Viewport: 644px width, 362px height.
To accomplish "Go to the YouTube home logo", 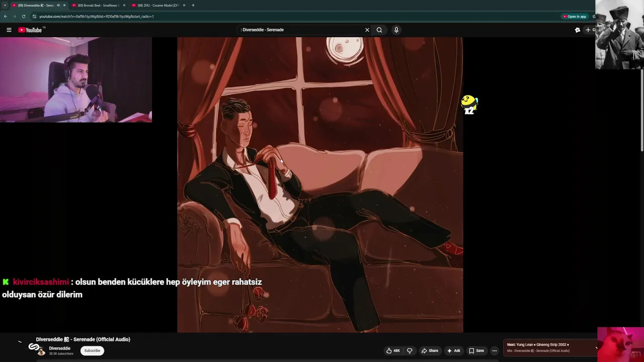I will coord(30,30).
